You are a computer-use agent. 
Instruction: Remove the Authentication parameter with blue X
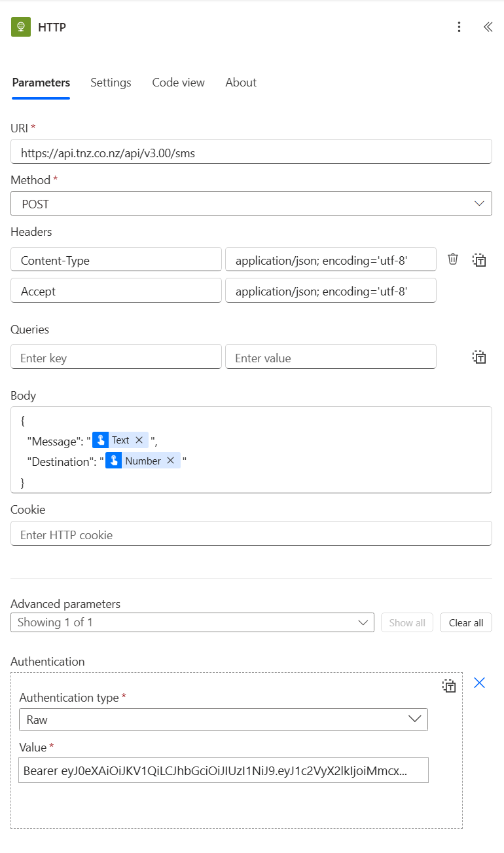point(479,683)
